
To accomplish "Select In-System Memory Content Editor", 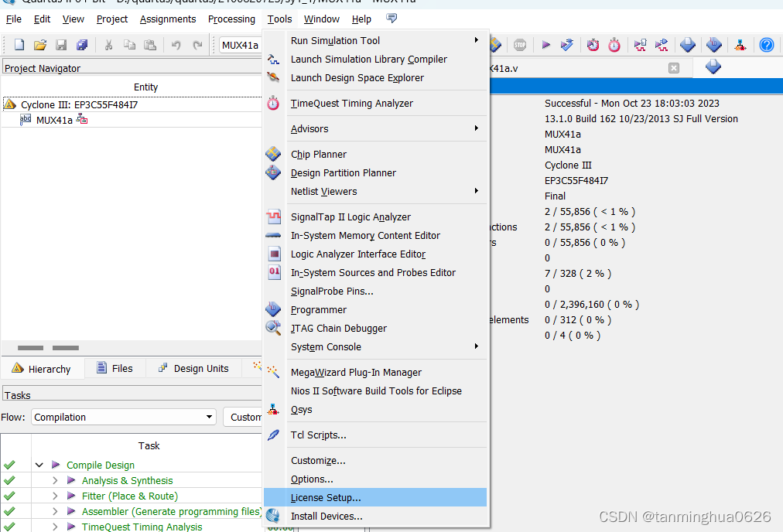I will (375, 235).
